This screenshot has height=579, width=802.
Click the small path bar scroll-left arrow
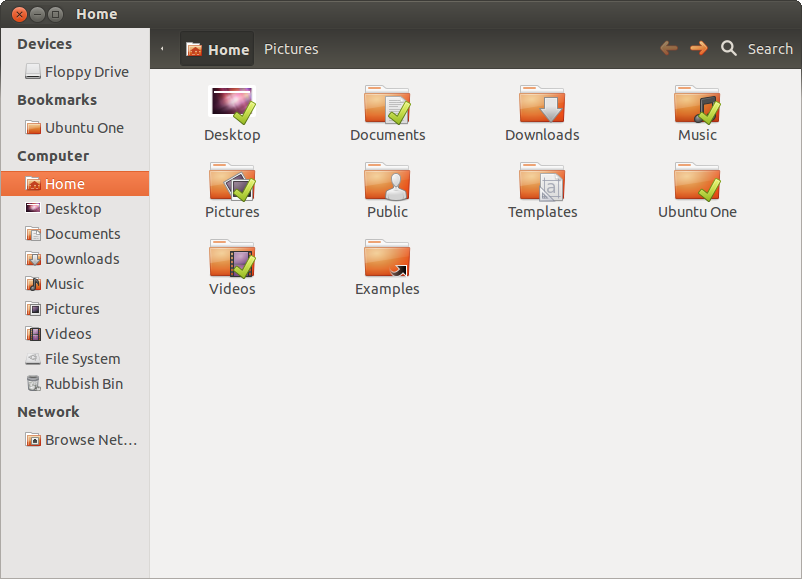pyautogui.click(x=162, y=49)
